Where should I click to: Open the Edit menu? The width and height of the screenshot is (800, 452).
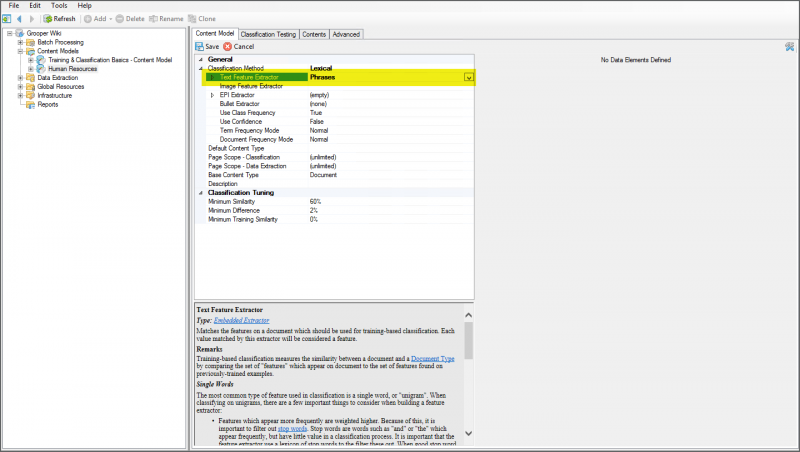click(x=35, y=6)
